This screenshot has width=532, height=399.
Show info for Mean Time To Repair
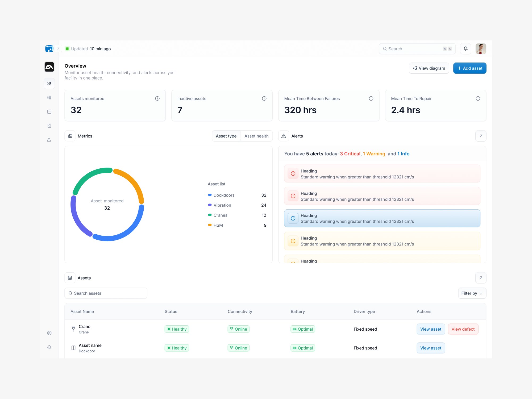(478, 98)
